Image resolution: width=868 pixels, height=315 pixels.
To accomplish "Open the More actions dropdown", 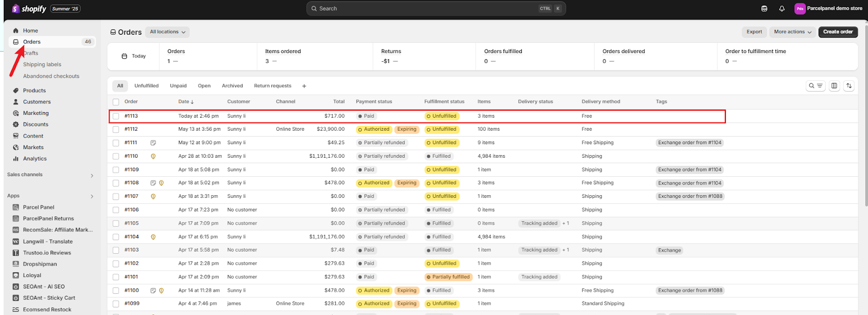I will pyautogui.click(x=793, y=32).
